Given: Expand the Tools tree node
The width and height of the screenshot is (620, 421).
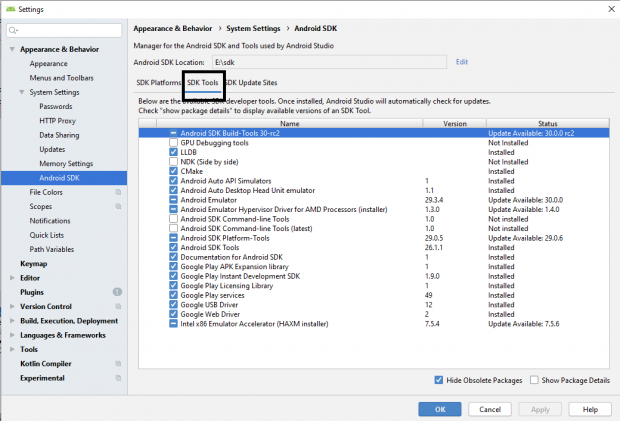Looking at the screenshot, I should [12, 349].
